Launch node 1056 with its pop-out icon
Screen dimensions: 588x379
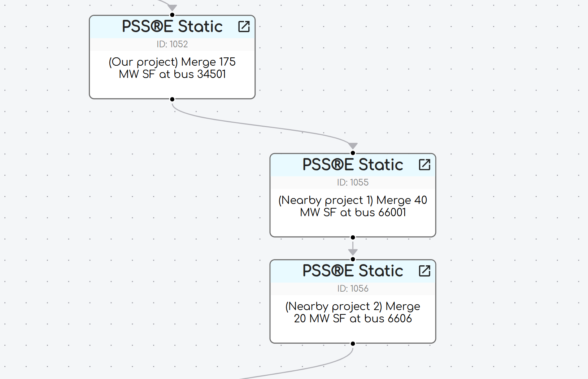424,271
